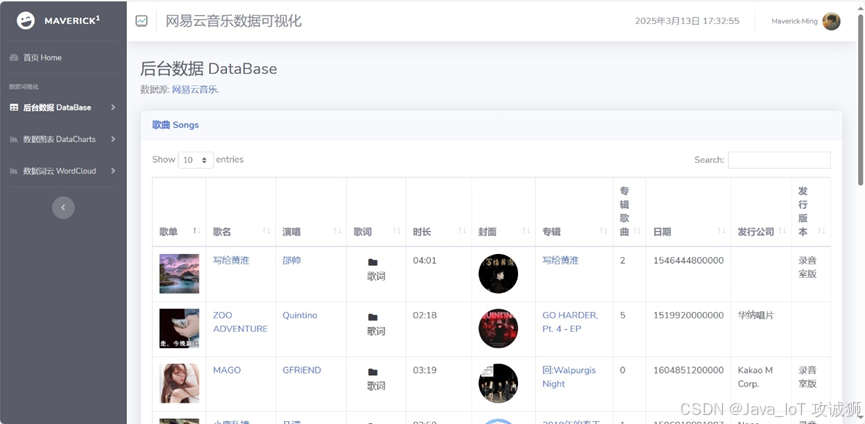Collapse the sidebar with round arrow button
865x424 pixels.
(x=63, y=207)
